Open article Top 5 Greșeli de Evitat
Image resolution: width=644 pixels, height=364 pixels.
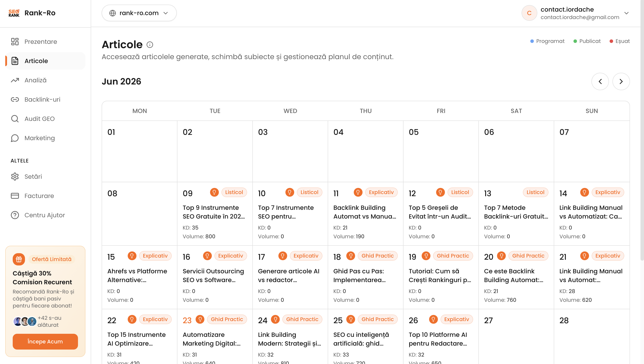click(440, 212)
